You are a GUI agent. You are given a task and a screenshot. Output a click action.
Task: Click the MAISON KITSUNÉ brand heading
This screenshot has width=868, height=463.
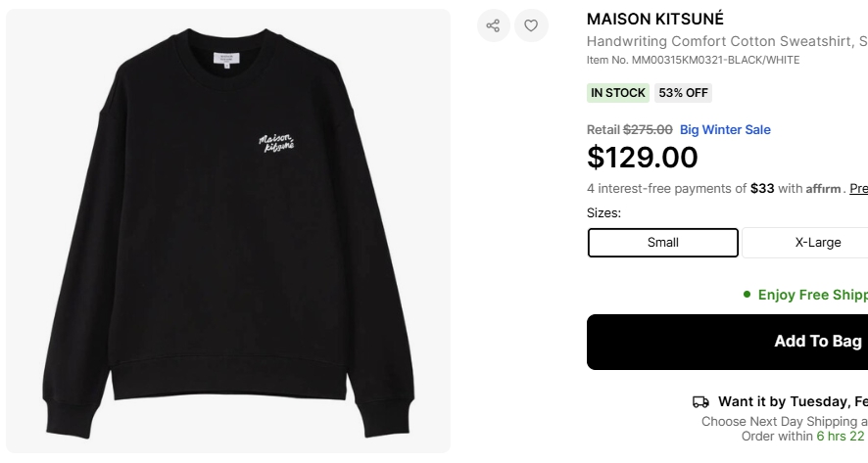coord(654,19)
